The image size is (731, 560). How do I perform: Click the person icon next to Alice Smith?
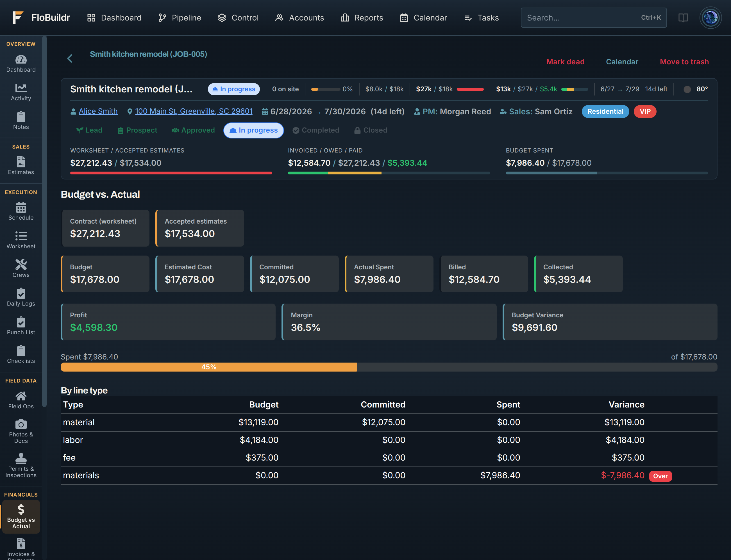coord(73,112)
